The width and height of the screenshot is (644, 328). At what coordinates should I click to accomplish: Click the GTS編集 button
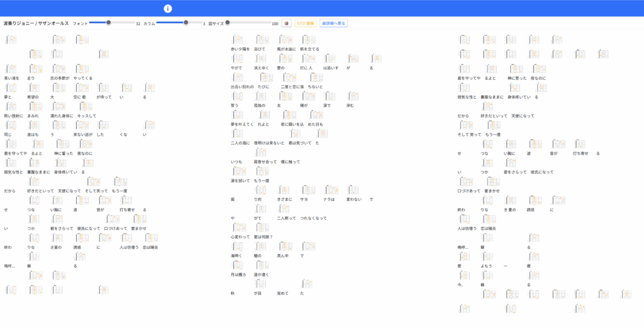click(x=305, y=23)
